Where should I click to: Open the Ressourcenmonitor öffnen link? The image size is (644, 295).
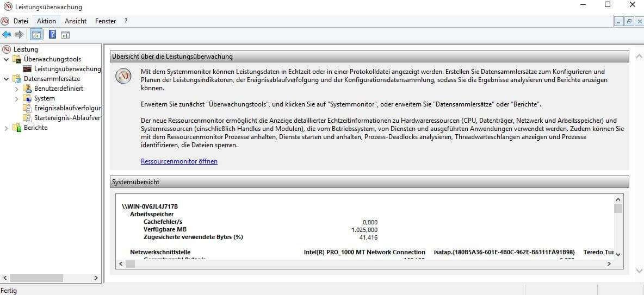[x=179, y=161]
